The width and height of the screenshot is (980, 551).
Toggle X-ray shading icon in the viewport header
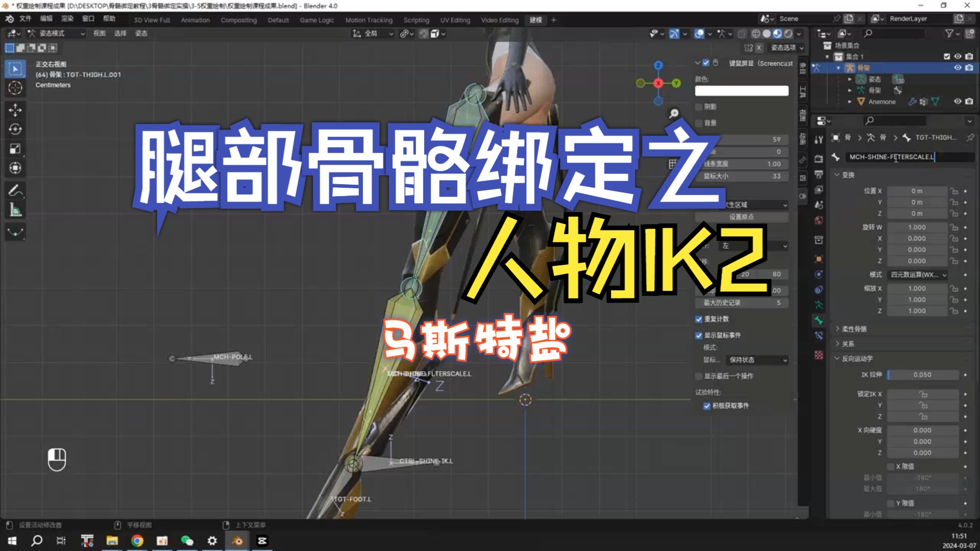742,34
